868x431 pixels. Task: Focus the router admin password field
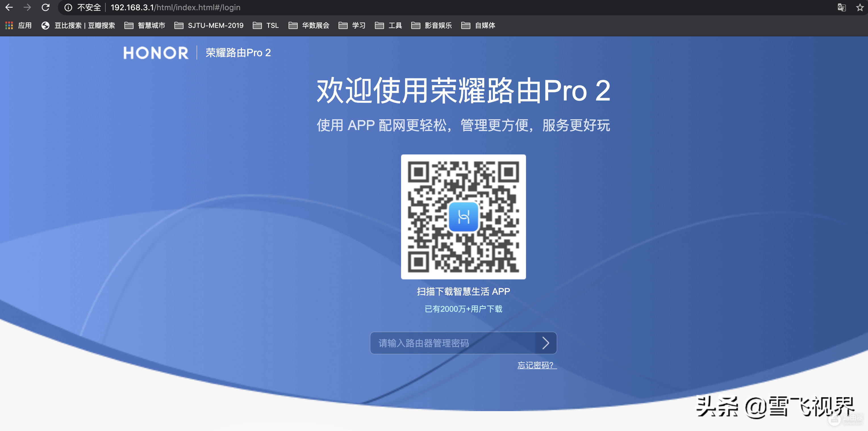coord(452,343)
